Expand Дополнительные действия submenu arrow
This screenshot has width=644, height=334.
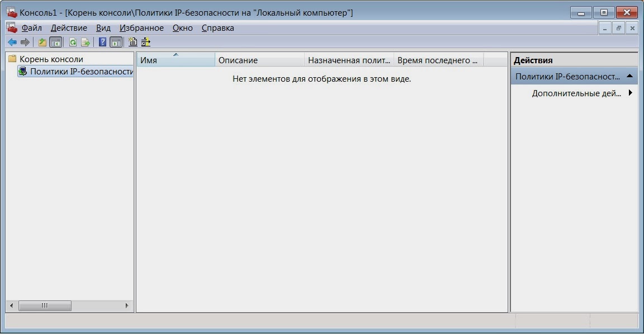(631, 93)
